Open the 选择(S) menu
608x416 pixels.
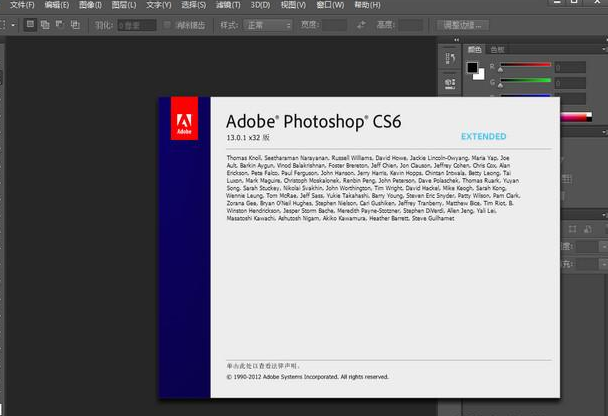[x=193, y=5]
